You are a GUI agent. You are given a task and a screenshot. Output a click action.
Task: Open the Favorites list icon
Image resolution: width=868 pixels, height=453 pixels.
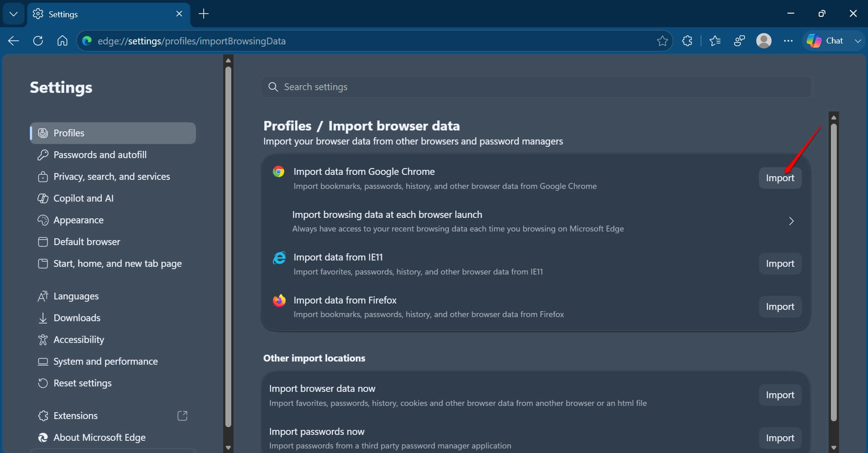(x=715, y=41)
